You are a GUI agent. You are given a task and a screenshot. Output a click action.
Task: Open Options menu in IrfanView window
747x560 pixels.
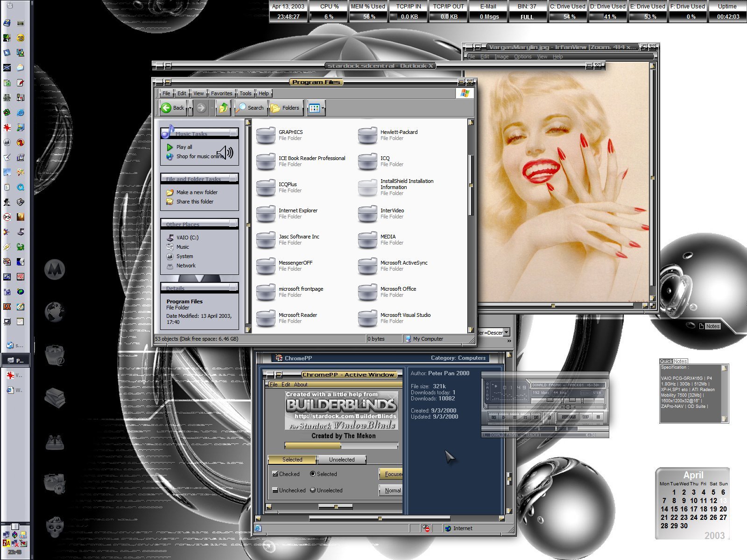click(522, 56)
